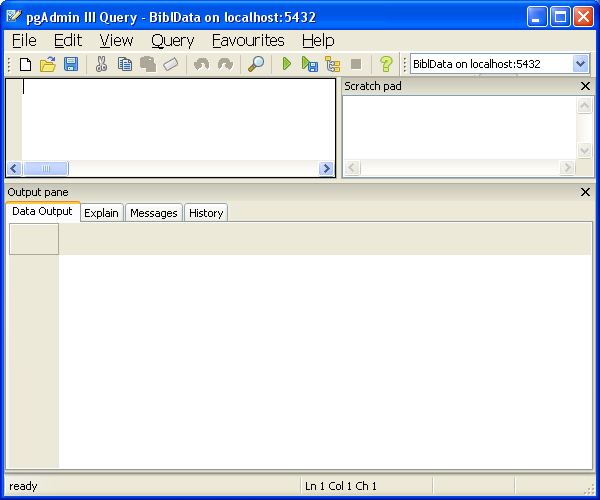Undo the last edit
This screenshot has height=500, width=600.
[x=201, y=64]
